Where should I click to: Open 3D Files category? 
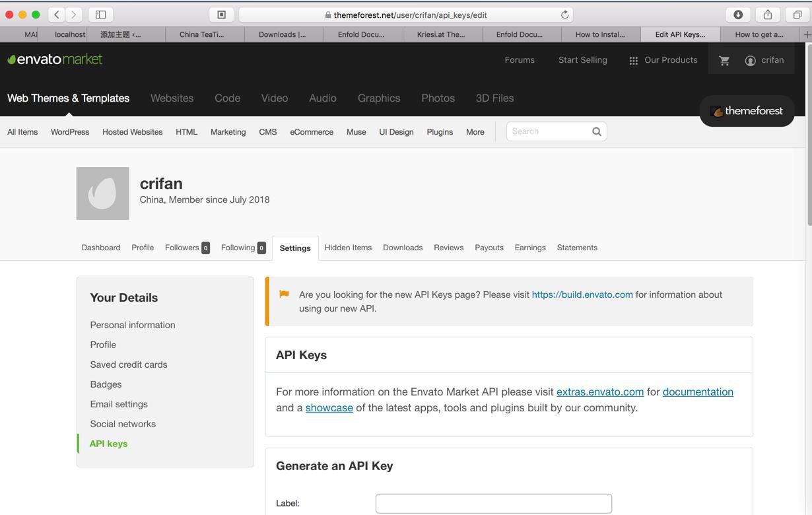coord(495,98)
